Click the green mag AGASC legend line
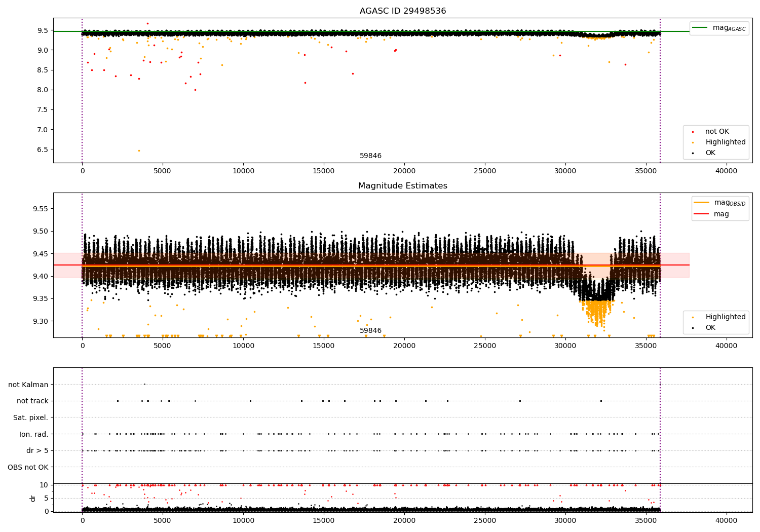The image size is (760, 532). click(x=700, y=28)
